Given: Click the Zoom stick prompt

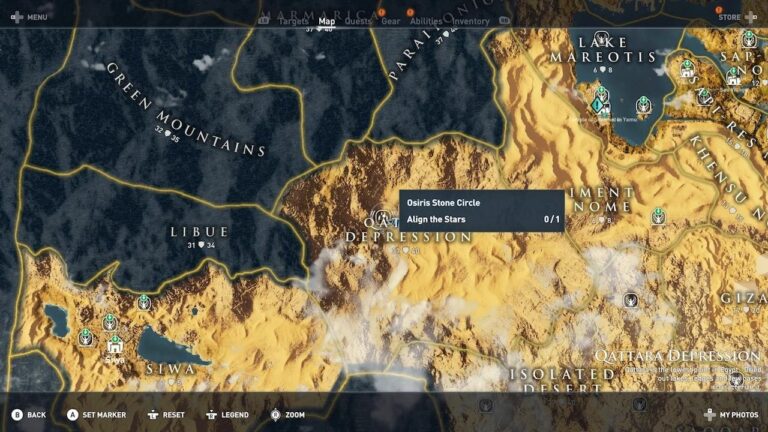Looking at the screenshot, I should tap(288, 415).
